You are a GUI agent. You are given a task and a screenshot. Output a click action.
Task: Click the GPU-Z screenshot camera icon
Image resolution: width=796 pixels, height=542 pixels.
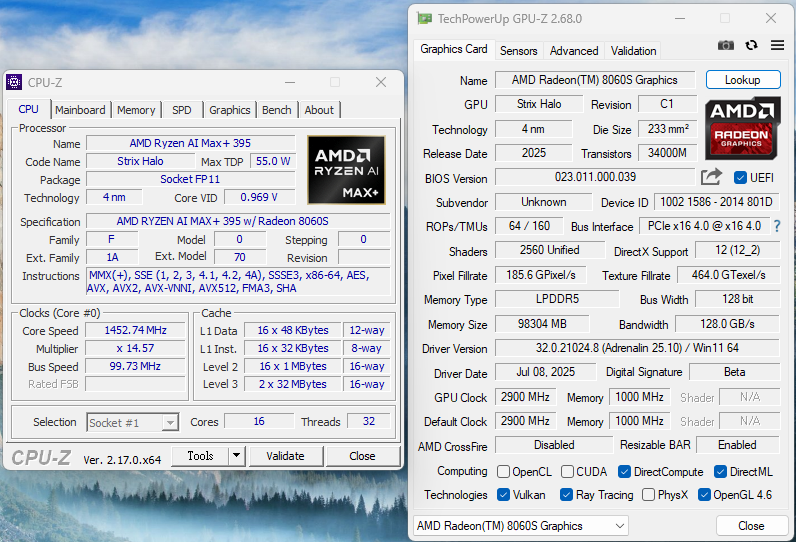click(x=726, y=46)
